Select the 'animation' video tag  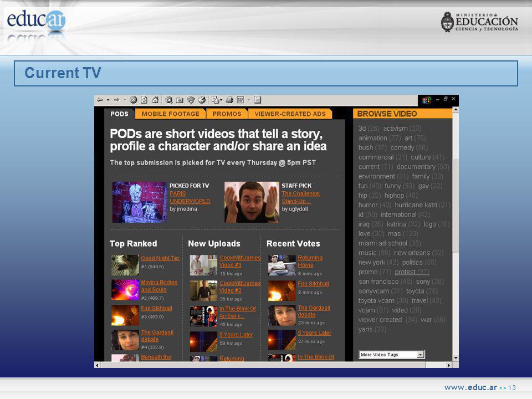click(372, 138)
